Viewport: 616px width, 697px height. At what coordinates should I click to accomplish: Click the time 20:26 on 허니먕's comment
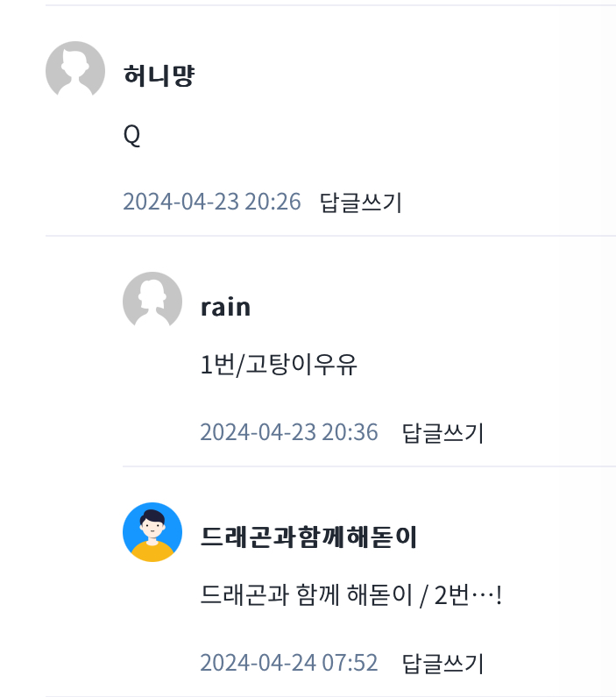pos(273,203)
